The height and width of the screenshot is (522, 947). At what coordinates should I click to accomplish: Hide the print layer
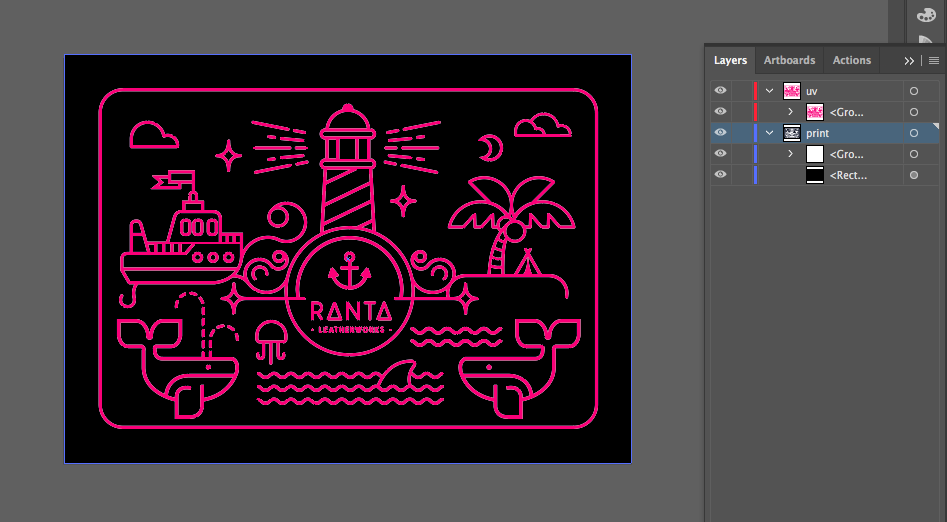click(720, 132)
